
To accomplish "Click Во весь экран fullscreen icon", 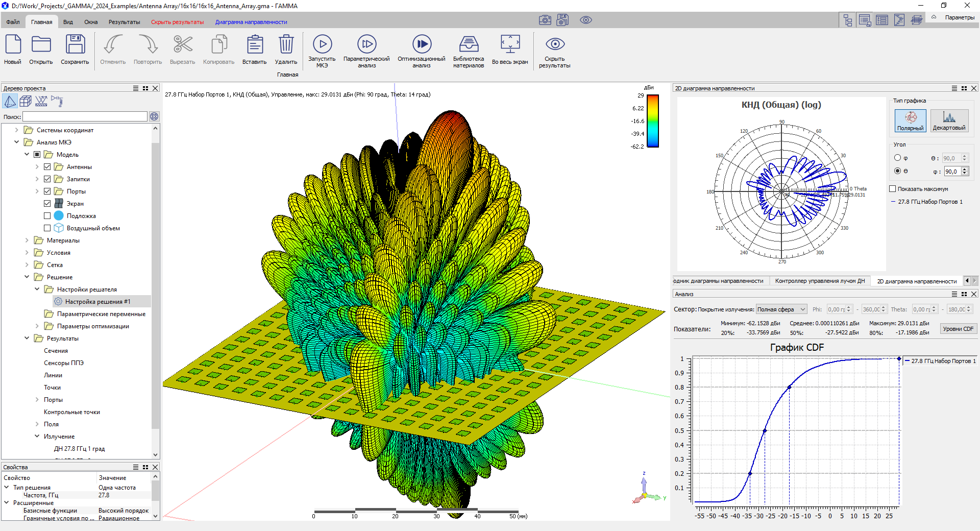I will [x=510, y=45].
